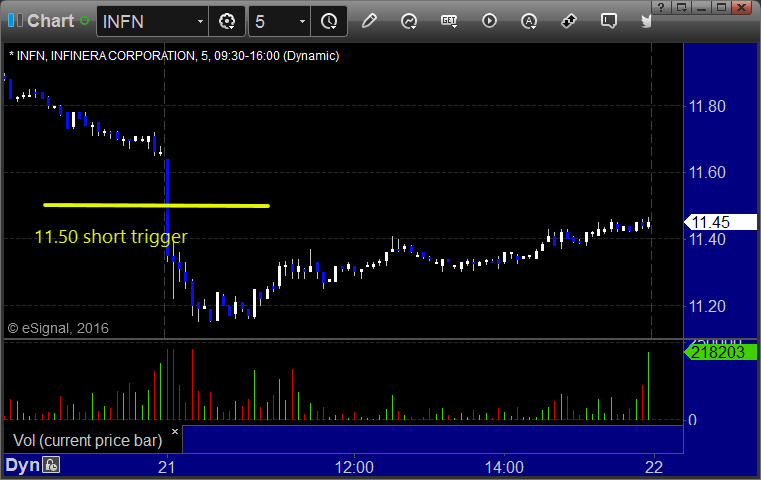Click the trade hand-and-diamond icon
This screenshot has width=761, height=480.
point(569,21)
